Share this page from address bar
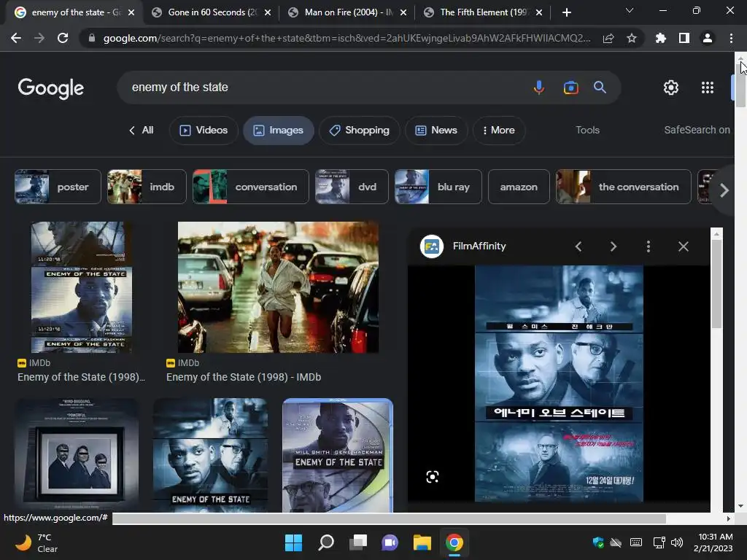This screenshot has height=560, width=747. pyautogui.click(x=608, y=39)
